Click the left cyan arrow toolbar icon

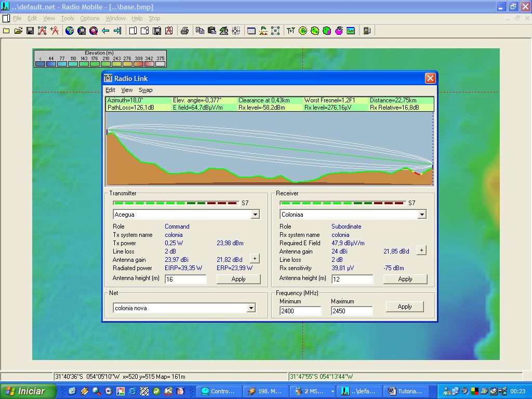[x=105, y=31]
